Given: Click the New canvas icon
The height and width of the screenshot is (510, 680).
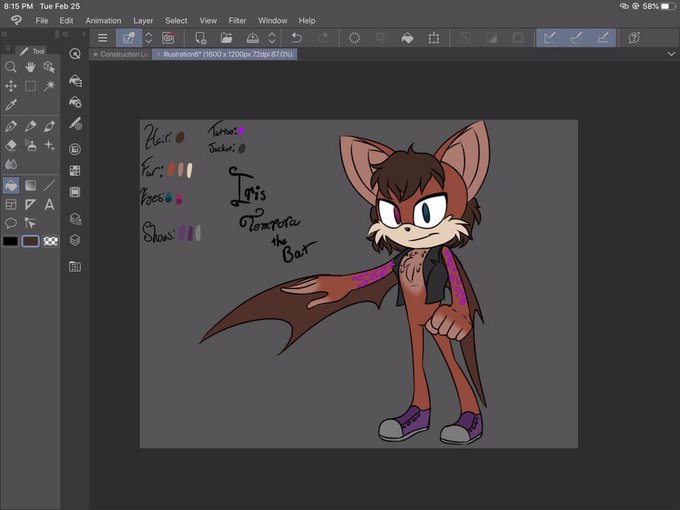Looking at the screenshot, I should point(200,38).
